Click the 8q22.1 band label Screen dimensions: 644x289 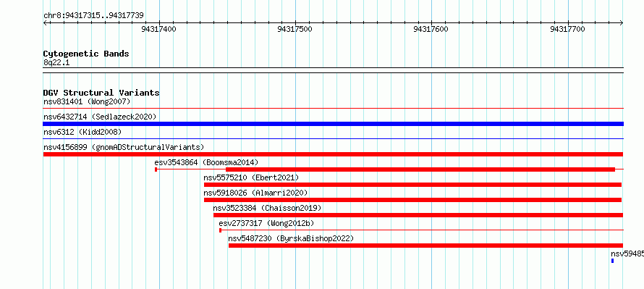click(56, 62)
